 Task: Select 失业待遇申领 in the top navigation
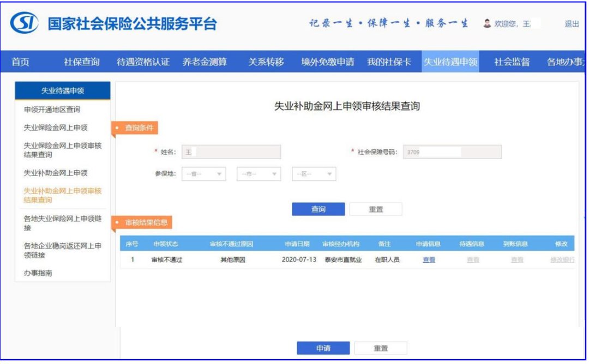point(450,62)
